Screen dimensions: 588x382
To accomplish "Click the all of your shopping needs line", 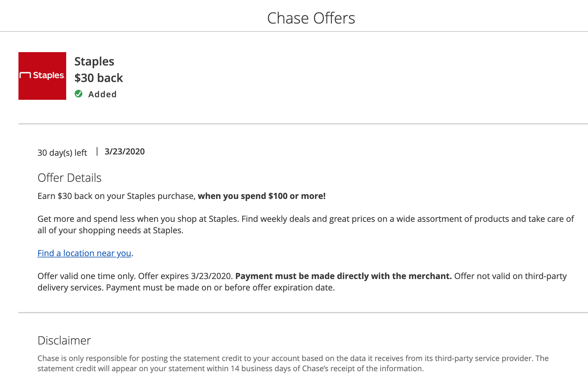I will coord(110,230).
